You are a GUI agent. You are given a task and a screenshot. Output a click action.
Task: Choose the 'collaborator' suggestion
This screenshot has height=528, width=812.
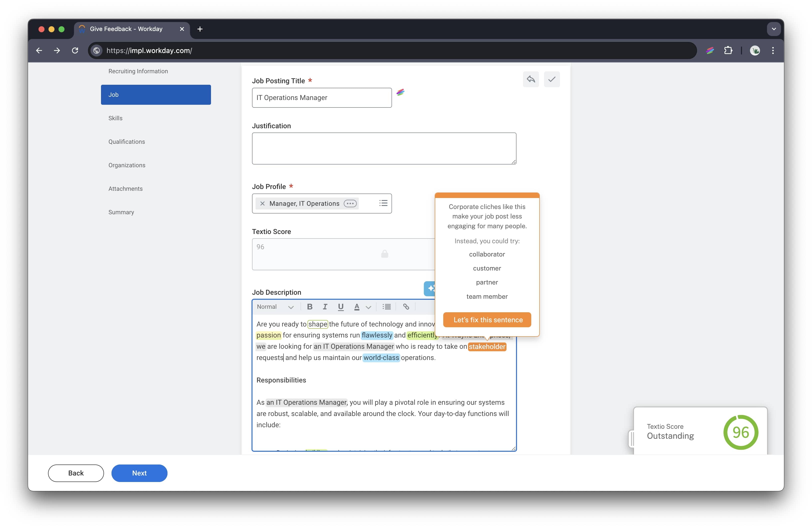tap(487, 254)
